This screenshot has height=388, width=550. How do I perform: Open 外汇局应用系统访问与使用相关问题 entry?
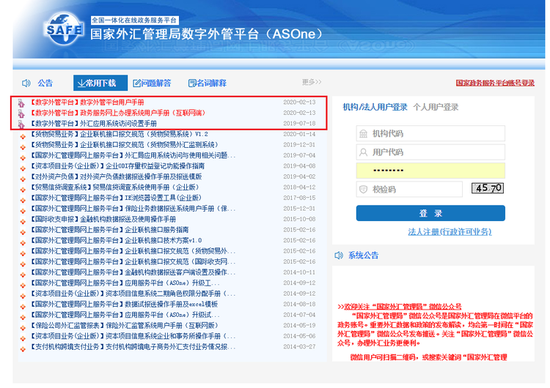click(133, 155)
